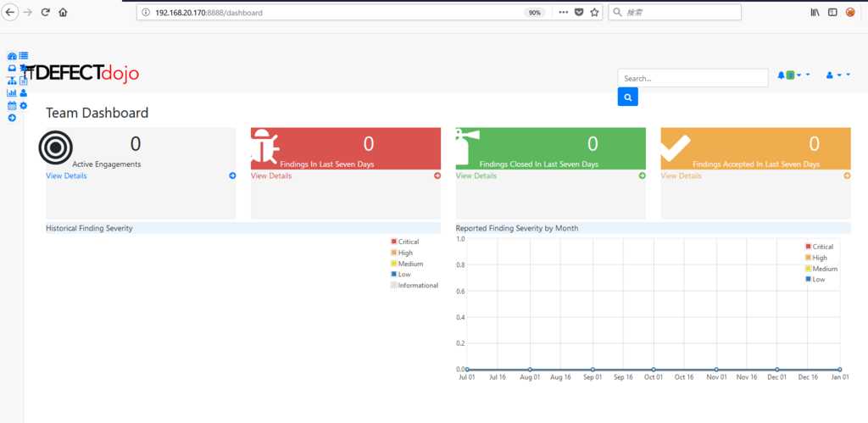Click the Oct 01 data point on chart
The height and width of the screenshot is (423, 868).
tap(654, 370)
